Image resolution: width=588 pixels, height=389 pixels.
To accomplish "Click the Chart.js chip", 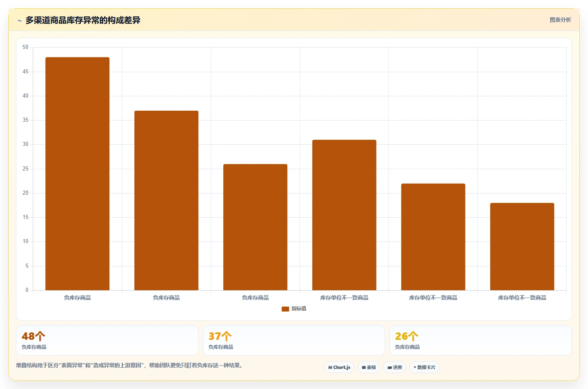I will coord(339,367).
